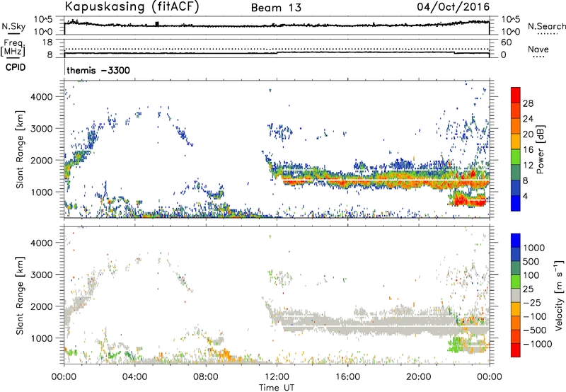Screen dimensions: 566x392
Task: Select the themis -3300 text
Action: click(98, 70)
